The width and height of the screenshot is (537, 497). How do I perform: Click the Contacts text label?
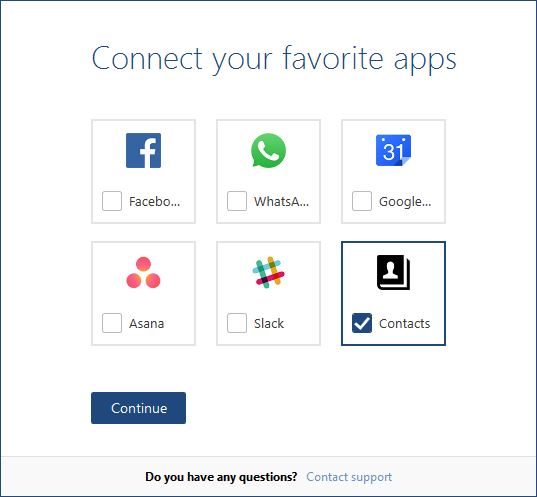click(x=404, y=323)
